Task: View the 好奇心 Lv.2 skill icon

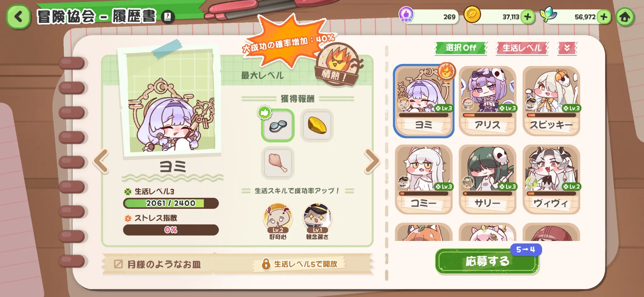Action: coord(278,221)
